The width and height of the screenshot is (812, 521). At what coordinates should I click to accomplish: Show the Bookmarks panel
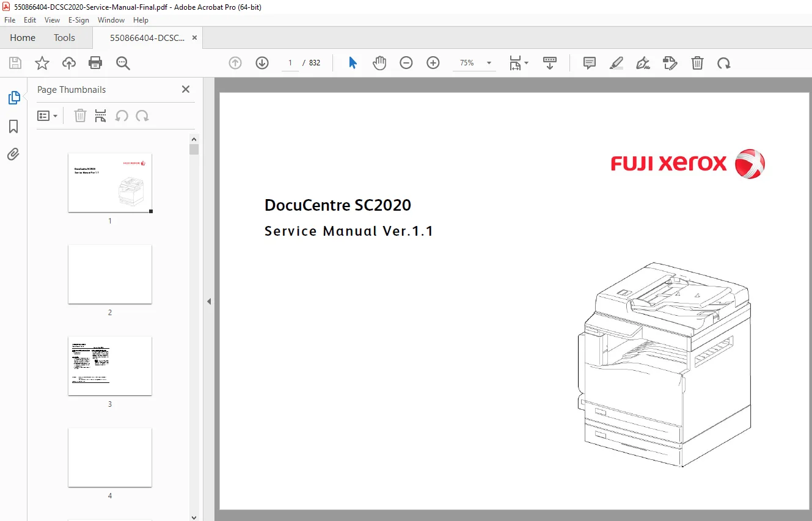13,126
